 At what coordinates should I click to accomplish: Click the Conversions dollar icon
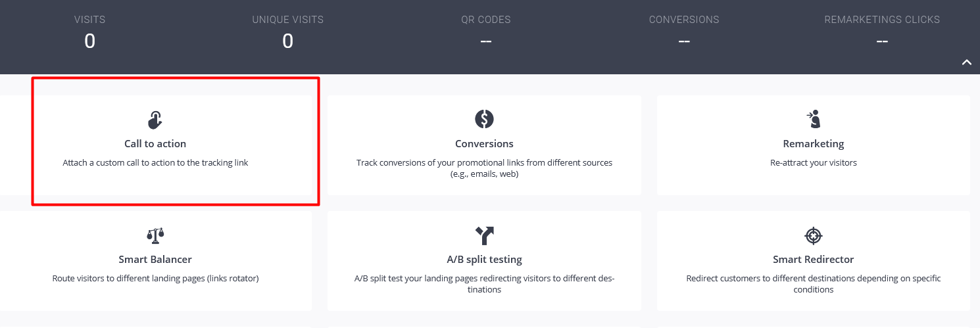pos(484,119)
